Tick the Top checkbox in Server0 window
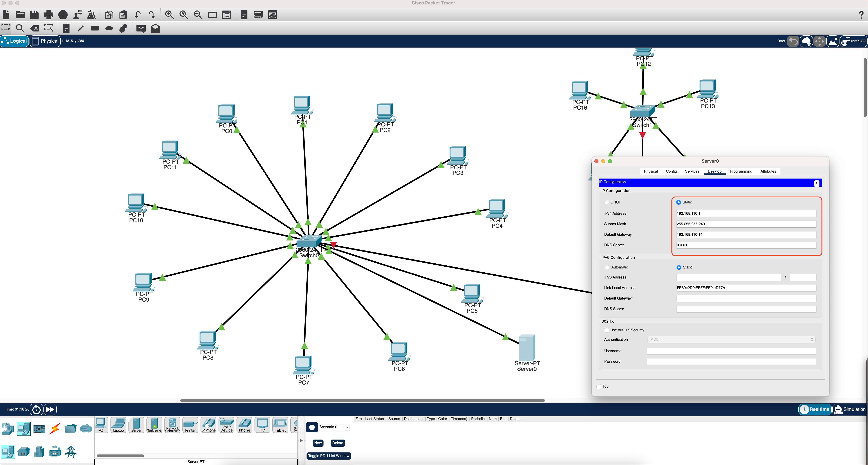Screen dimensions: 868x465 599,386
